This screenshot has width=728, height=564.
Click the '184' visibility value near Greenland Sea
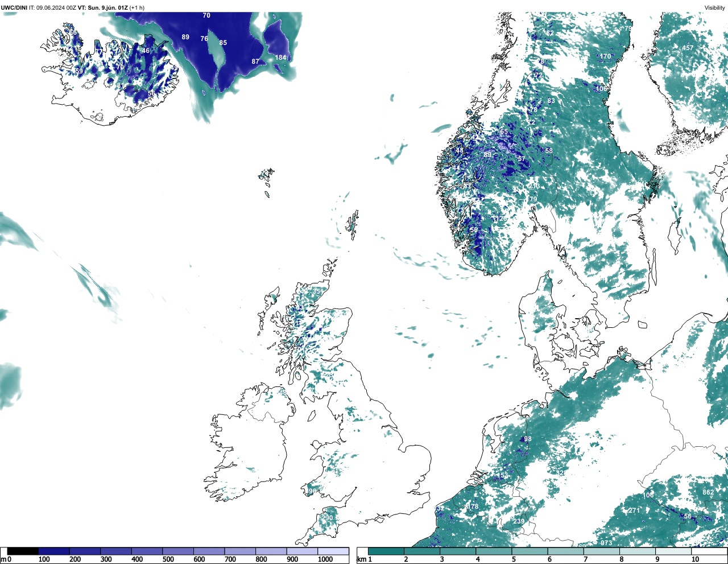[x=281, y=57]
